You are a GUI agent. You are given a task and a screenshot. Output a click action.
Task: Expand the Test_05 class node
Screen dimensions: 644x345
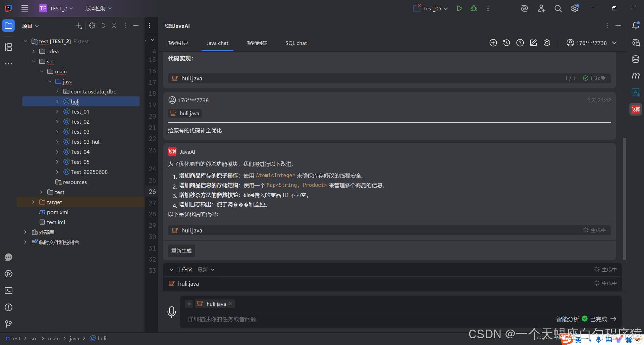pyautogui.click(x=57, y=162)
